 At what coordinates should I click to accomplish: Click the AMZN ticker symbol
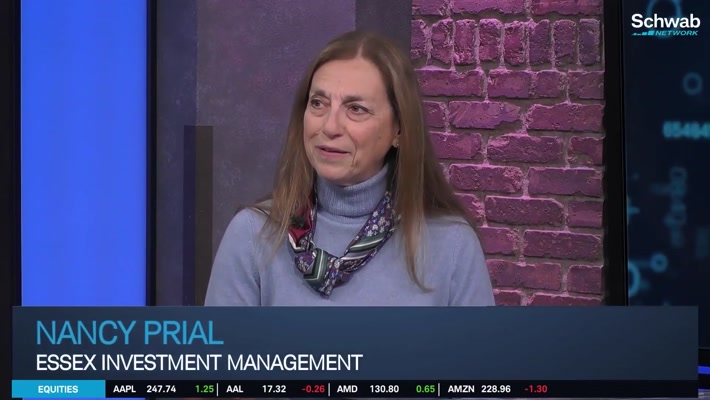tap(461, 389)
